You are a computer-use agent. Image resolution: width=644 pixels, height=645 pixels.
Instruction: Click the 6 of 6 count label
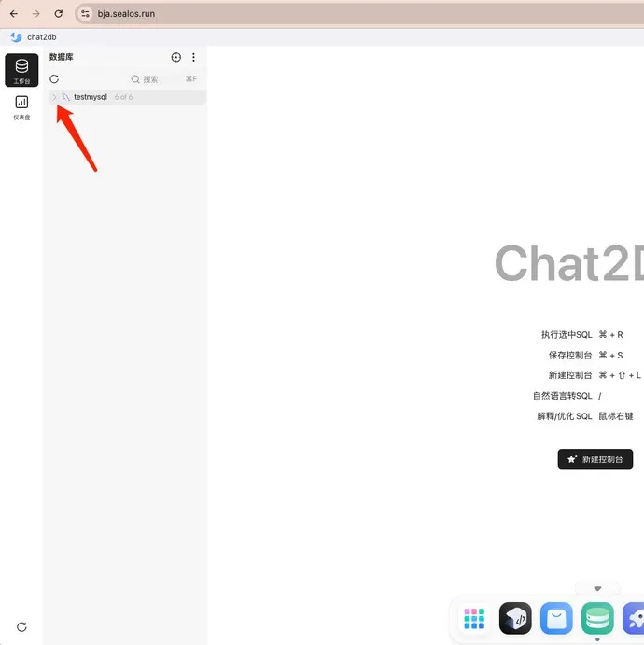123,97
